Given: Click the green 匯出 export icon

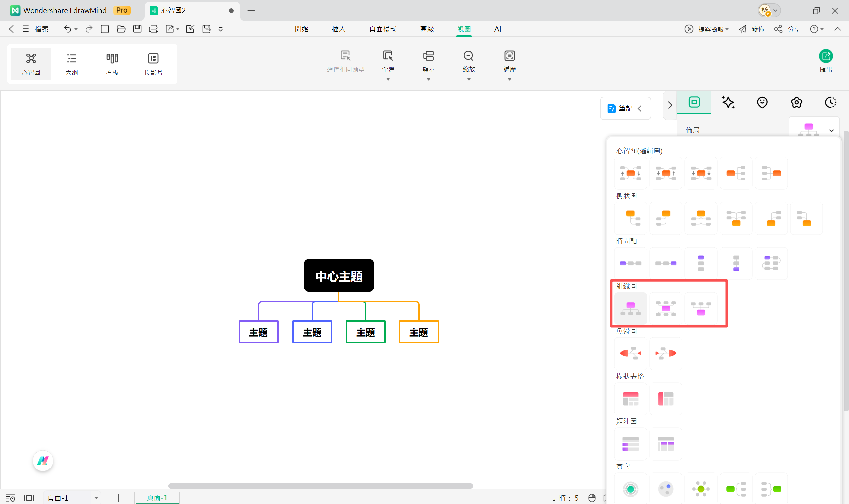Looking at the screenshot, I should 825,56.
